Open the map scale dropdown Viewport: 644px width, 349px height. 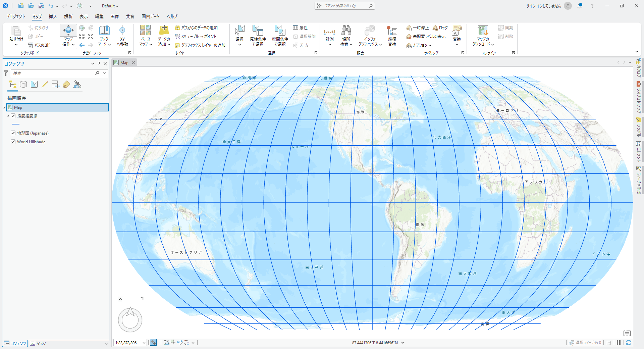tap(144, 343)
